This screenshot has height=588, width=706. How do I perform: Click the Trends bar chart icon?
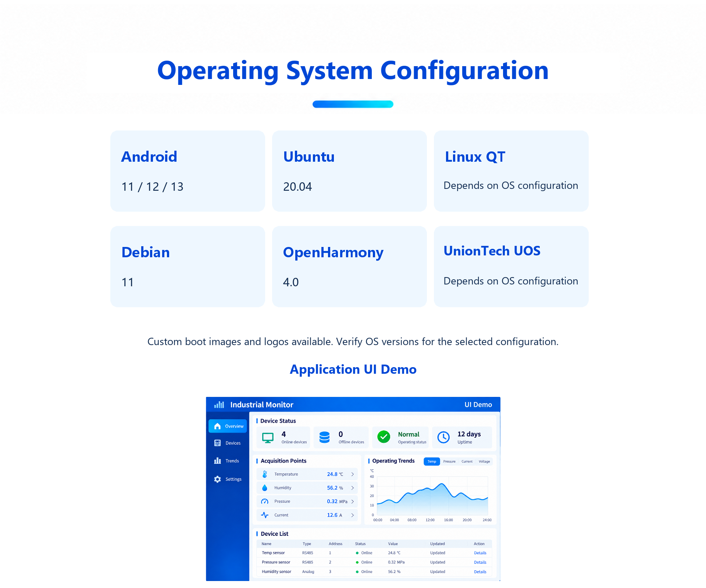pos(217,460)
